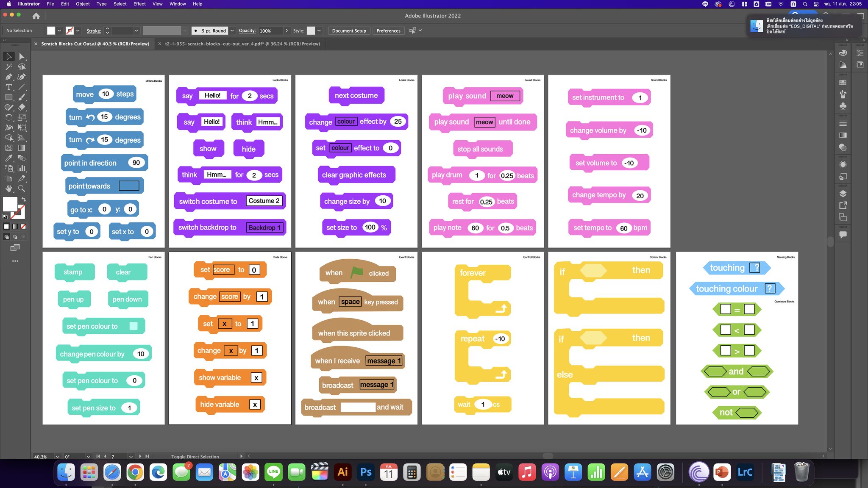Select the Direct Selection tool
The image size is (868, 488).
pyautogui.click(x=22, y=56)
